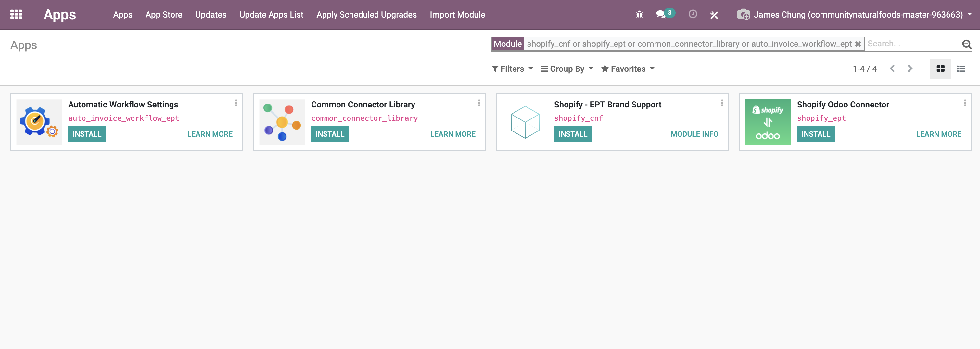Click the Shopify - EPT Brand Support title

coord(607,105)
